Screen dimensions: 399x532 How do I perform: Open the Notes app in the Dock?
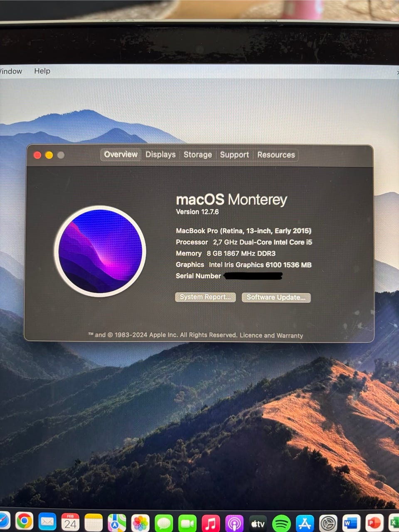[94, 522]
